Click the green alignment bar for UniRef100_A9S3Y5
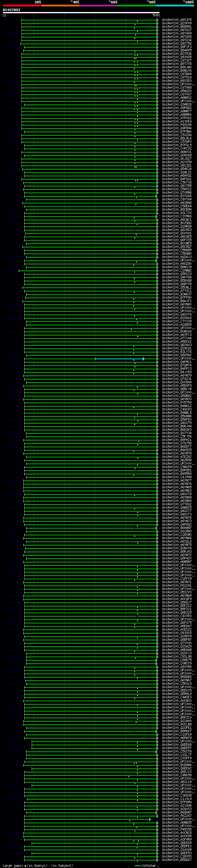The image size is (197, 868). pyautogui.click(x=90, y=20)
